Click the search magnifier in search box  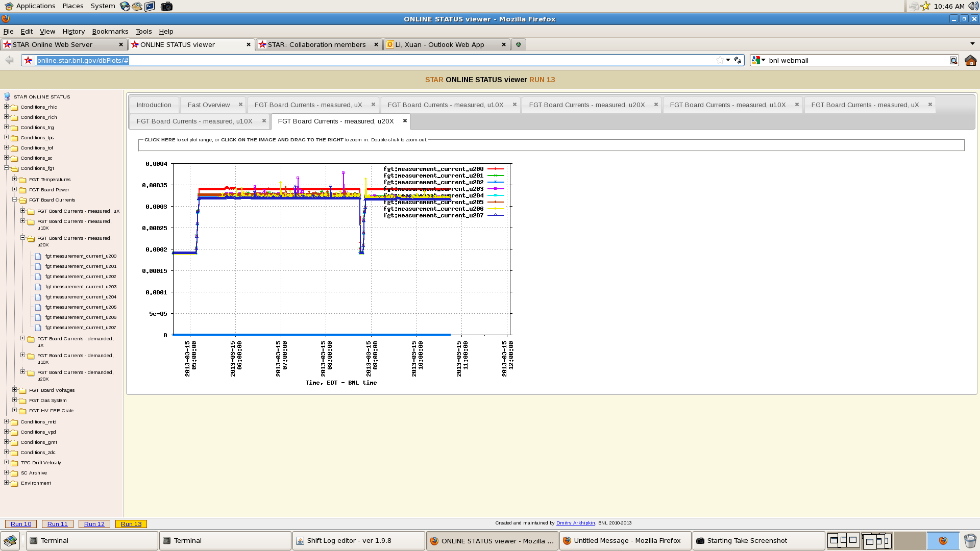click(x=953, y=60)
